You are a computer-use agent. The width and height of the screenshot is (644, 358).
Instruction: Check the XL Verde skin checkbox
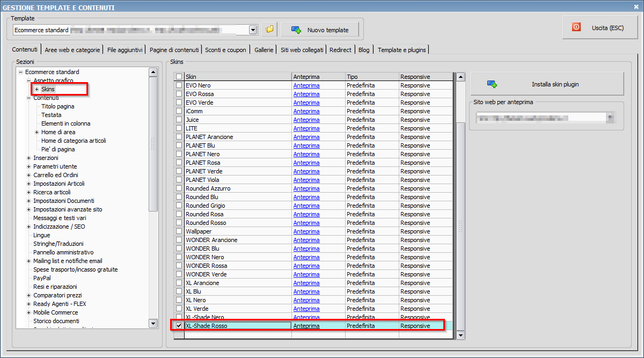179,309
